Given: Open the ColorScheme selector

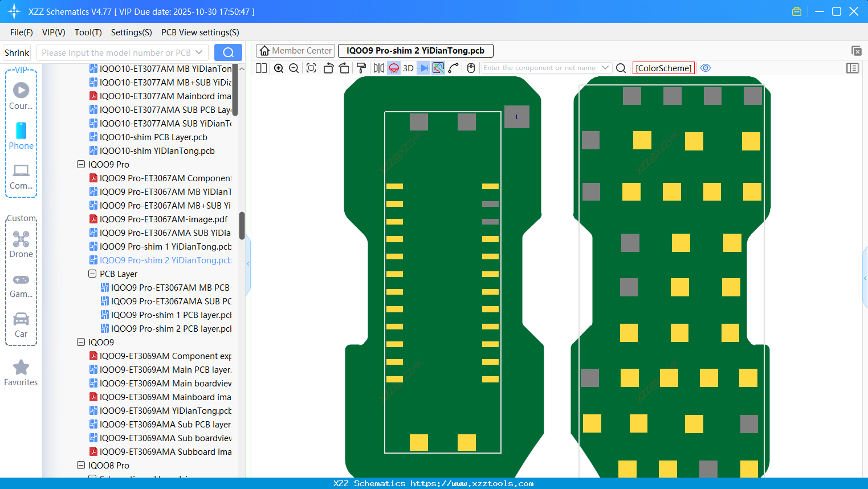Looking at the screenshot, I should tap(663, 68).
